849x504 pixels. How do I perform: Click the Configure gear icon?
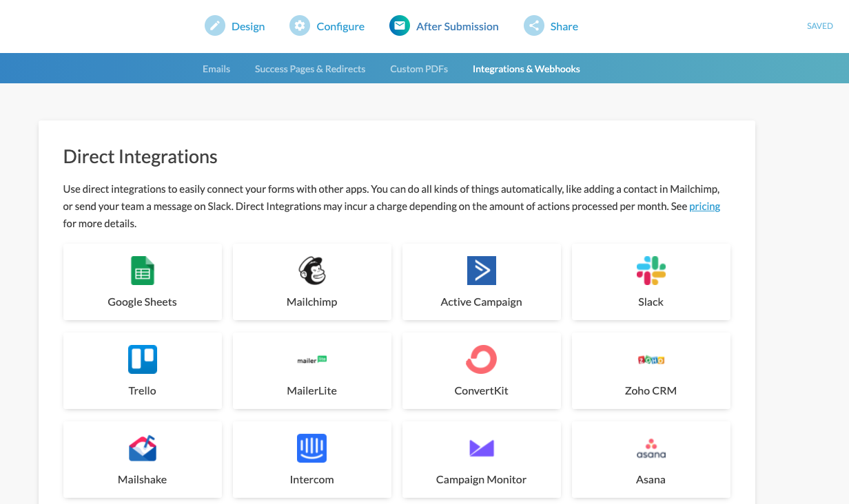pyautogui.click(x=300, y=26)
